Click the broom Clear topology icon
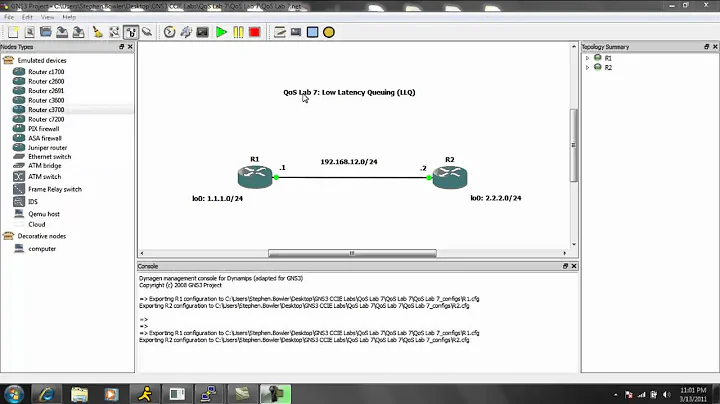720x404 pixels. (x=97, y=32)
